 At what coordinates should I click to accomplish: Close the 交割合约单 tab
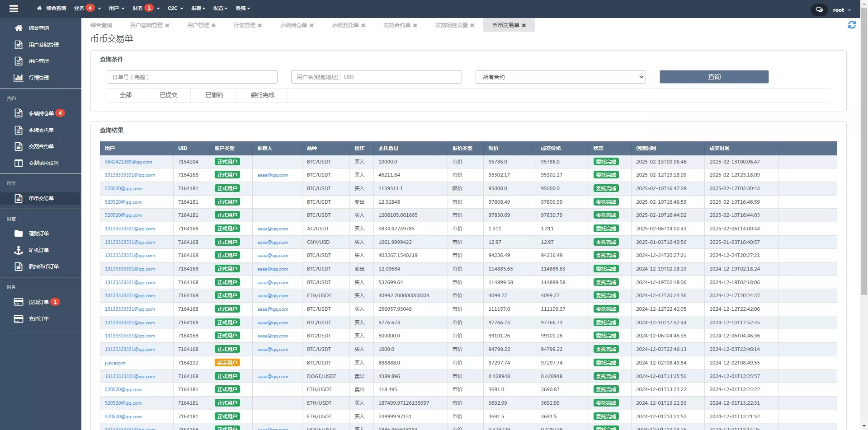(415, 25)
